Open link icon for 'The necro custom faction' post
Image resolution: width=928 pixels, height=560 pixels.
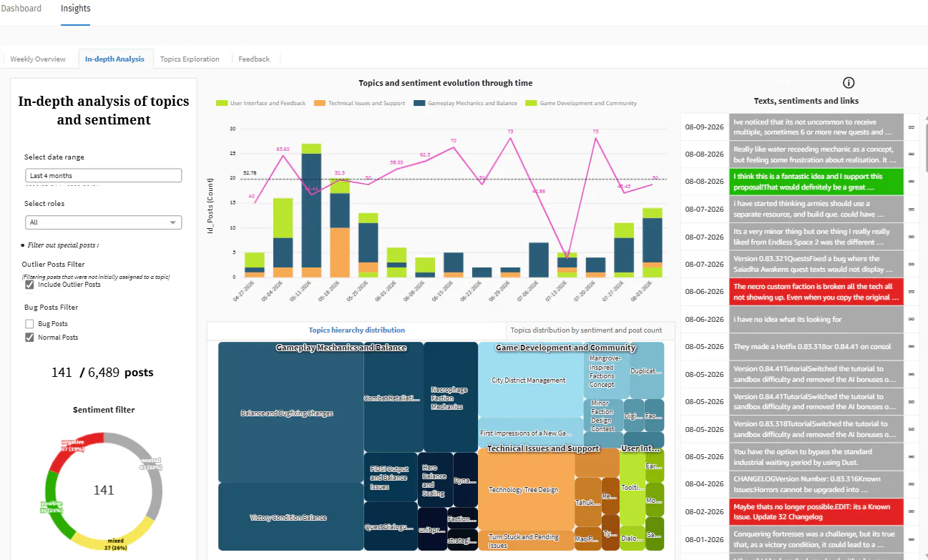911,292
